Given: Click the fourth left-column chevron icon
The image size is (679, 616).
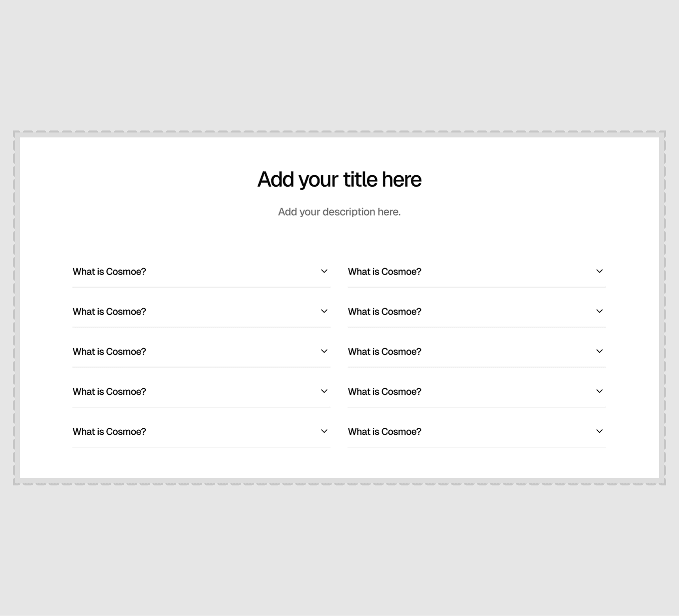Looking at the screenshot, I should (324, 391).
